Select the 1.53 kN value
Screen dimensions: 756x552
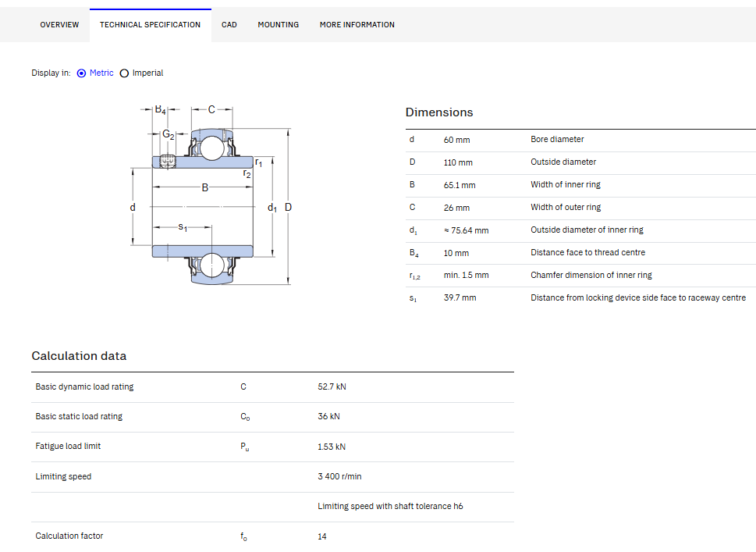tap(332, 447)
